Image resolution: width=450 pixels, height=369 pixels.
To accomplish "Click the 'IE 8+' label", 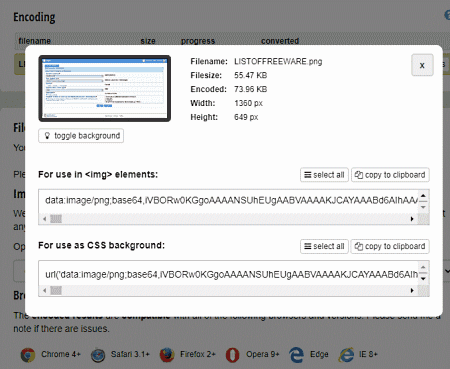I will coord(368,354).
